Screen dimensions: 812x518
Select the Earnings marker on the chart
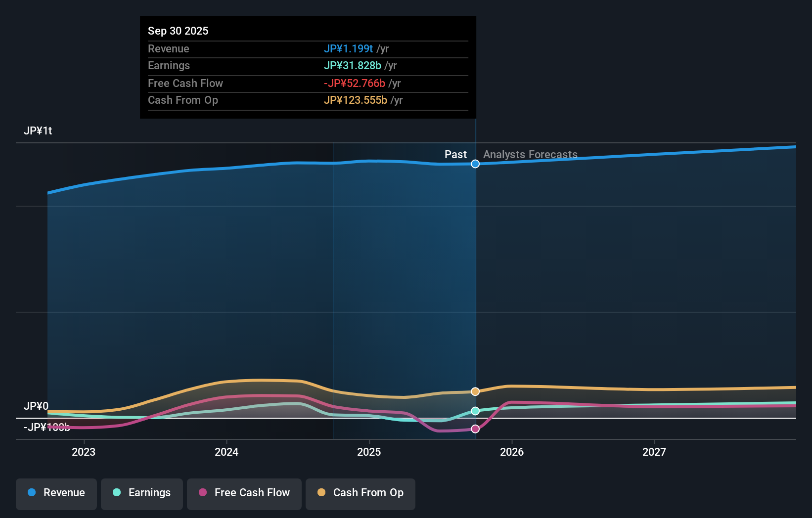[475, 410]
